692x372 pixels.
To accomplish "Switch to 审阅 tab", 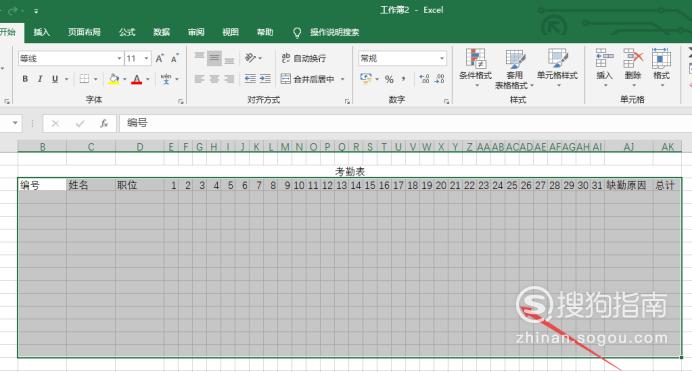I will click(196, 32).
